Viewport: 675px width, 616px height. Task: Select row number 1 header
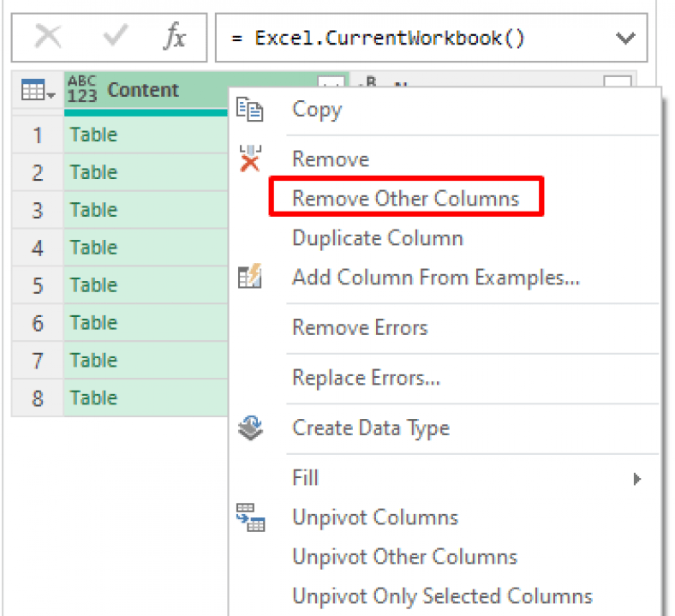tap(38, 135)
